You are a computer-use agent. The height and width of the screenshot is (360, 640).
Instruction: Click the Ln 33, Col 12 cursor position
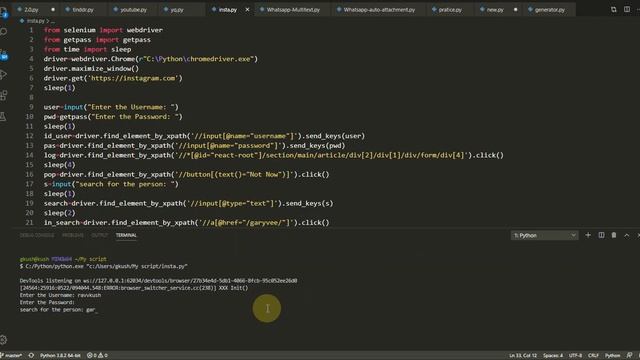tap(523, 356)
